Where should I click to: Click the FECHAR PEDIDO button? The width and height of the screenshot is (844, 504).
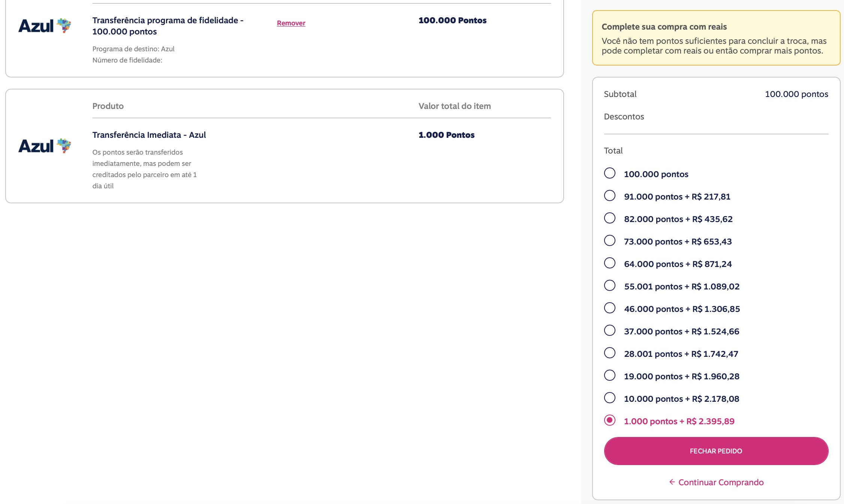tap(716, 451)
